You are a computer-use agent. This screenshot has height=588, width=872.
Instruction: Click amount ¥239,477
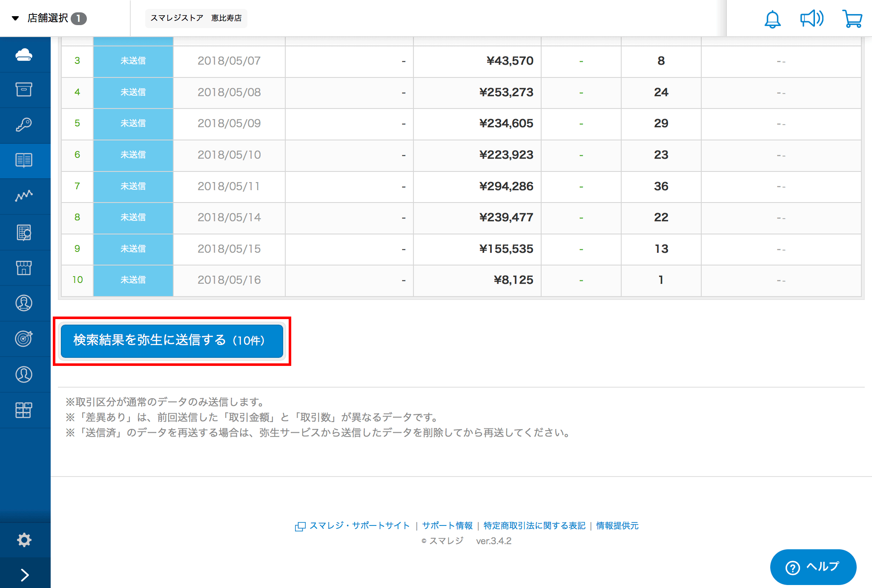(506, 218)
